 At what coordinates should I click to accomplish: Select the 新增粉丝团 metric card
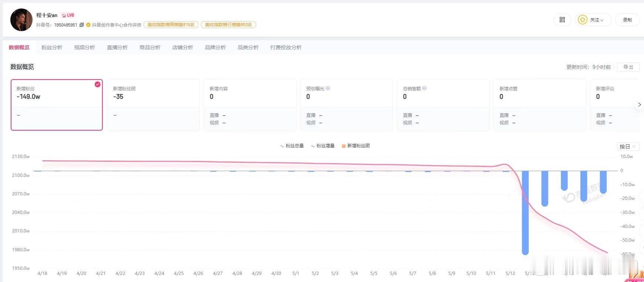pos(153,105)
